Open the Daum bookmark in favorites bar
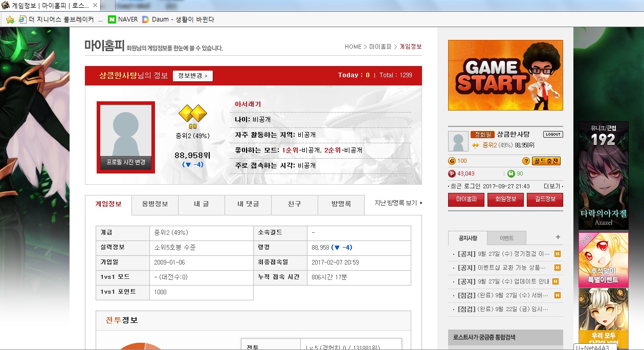Image resolution: width=644 pixels, height=350 pixels. point(177,19)
